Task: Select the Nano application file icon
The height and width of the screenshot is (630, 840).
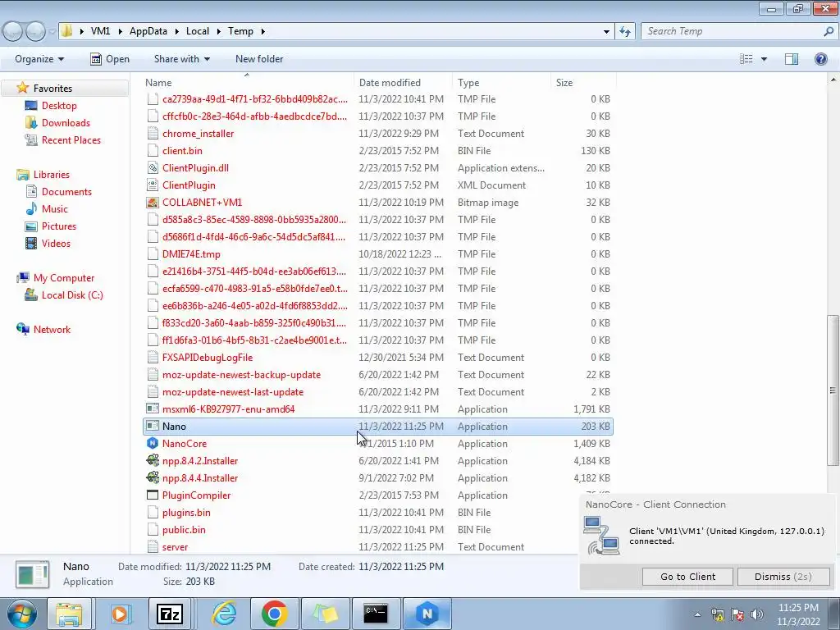Action: point(153,427)
